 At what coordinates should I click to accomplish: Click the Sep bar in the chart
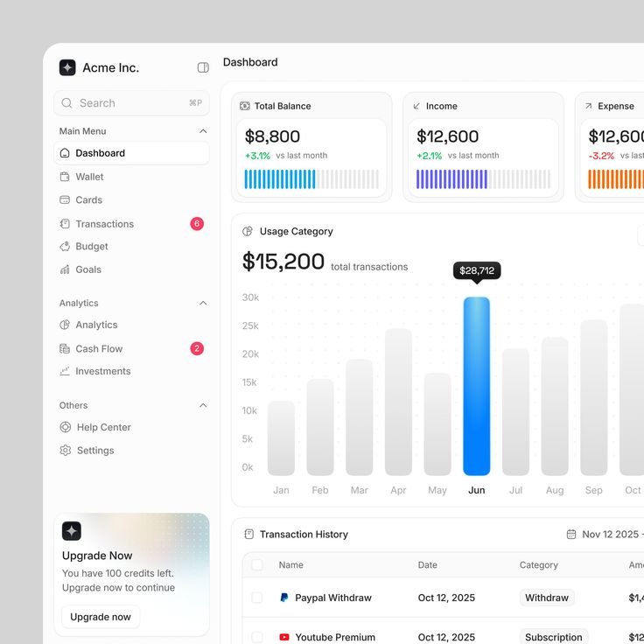click(593, 397)
